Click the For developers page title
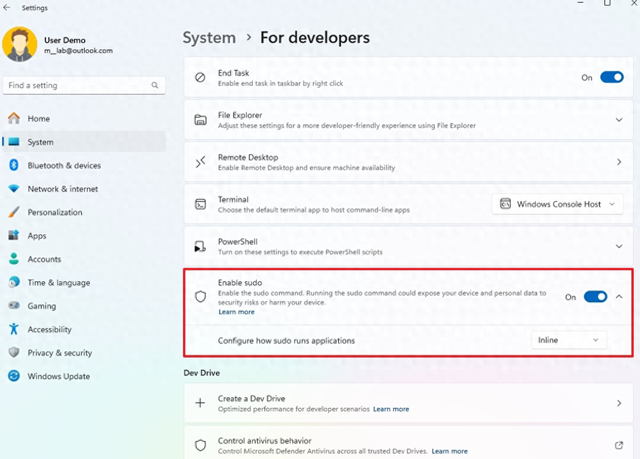 (315, 38)
